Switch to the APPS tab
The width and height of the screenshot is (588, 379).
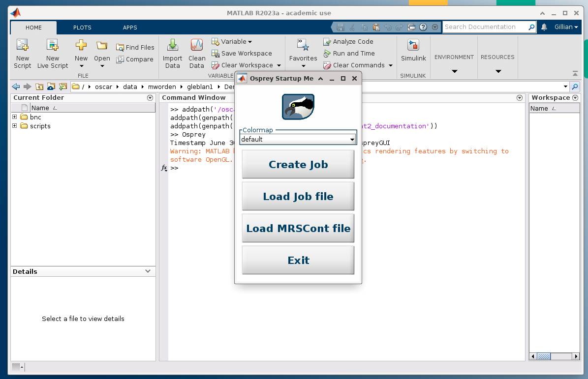click(130, 28)
